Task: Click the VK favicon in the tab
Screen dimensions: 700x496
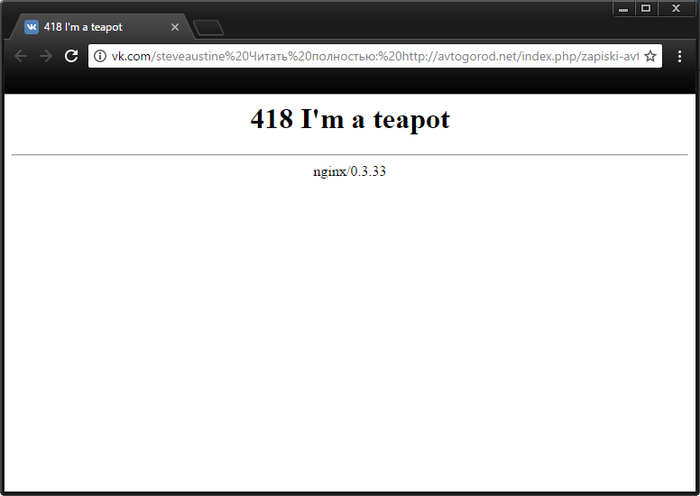Action: pos(32,27)
